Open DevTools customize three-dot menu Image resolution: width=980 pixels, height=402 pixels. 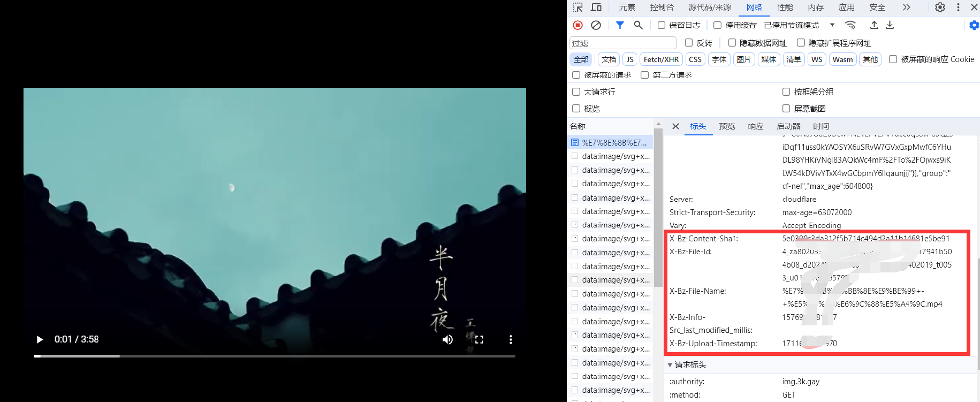958,7
